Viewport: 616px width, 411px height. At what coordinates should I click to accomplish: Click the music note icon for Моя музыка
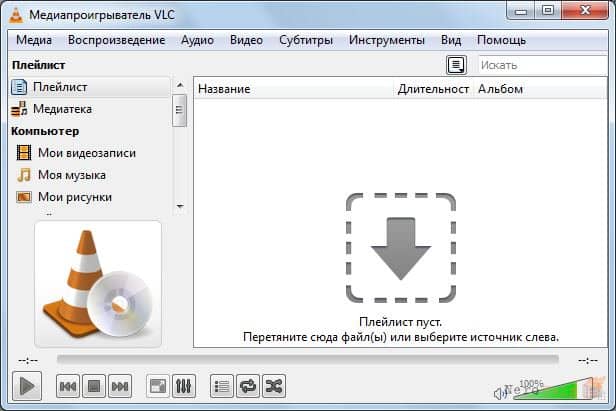point(24,175)
